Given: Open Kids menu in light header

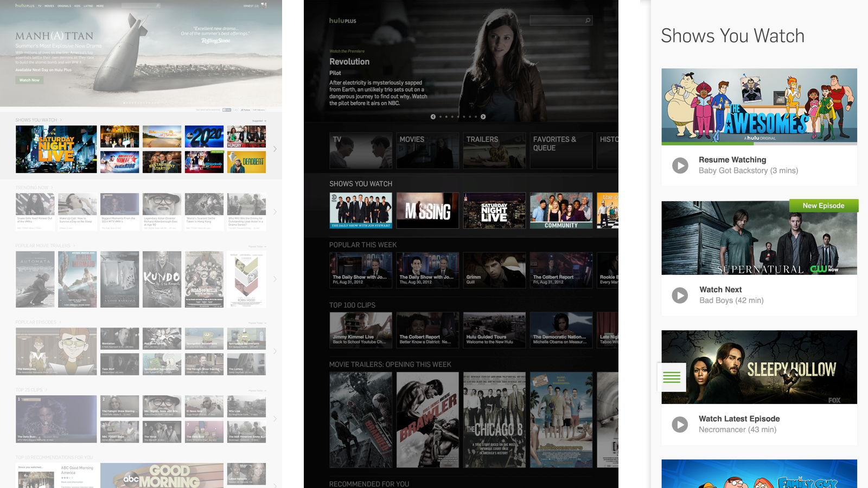Looking at the screenshot, I should [x=77, y=6].
